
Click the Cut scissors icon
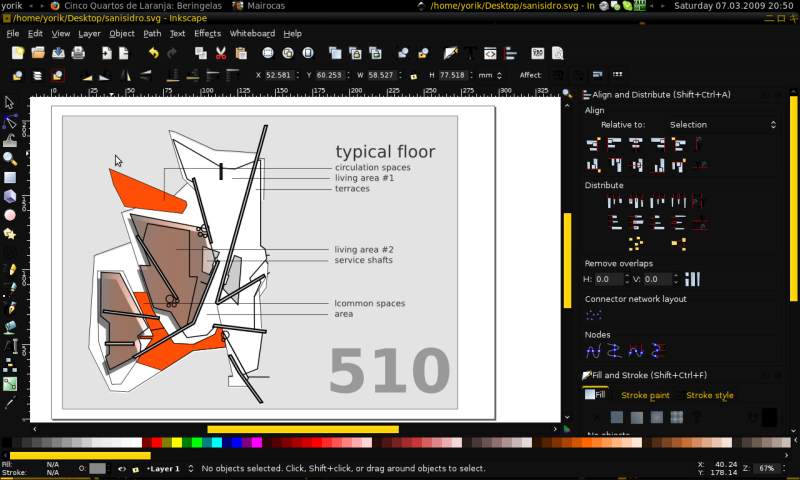point(219,53)
